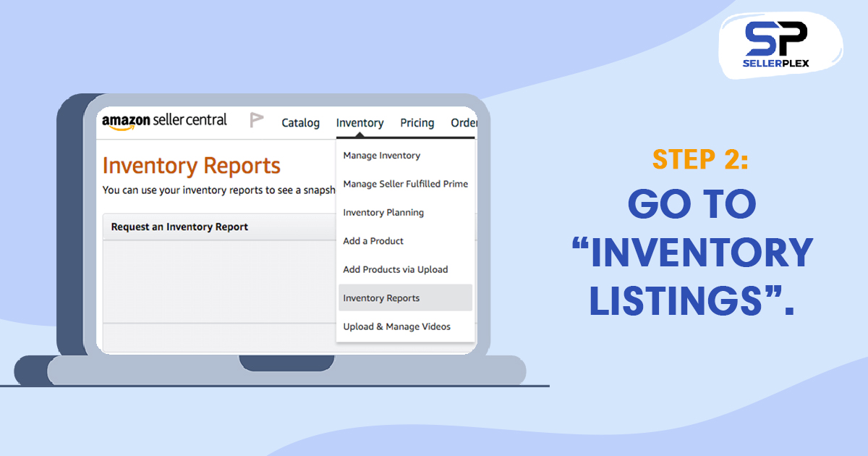868x456 pixels.
Task: Click the Amazon Seller Central logo
Action: point(164,121)
